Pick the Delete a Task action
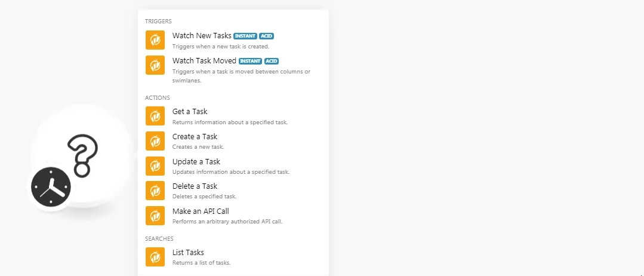Viewport: 644px width, 276px height. pyautogui.click(x=233, y=191)
